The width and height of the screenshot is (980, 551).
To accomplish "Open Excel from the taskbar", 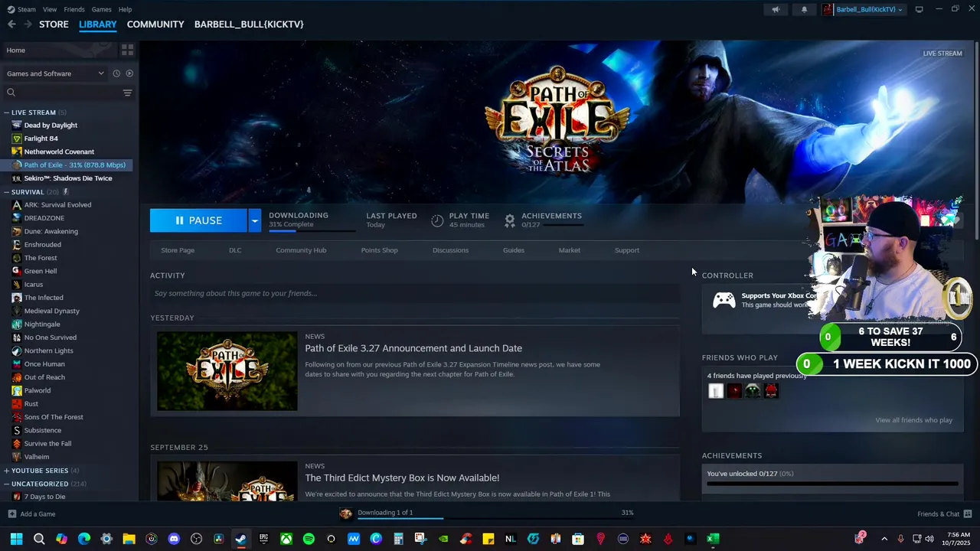I will [713, 539].
